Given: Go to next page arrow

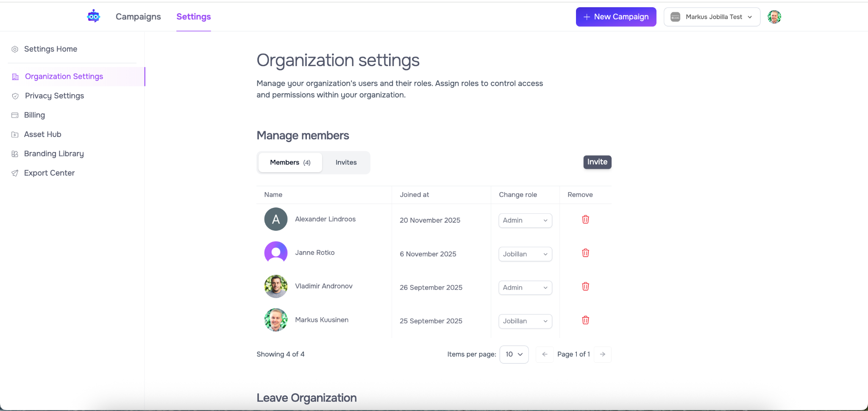Looking at the screenshot, I should (602, 354).
